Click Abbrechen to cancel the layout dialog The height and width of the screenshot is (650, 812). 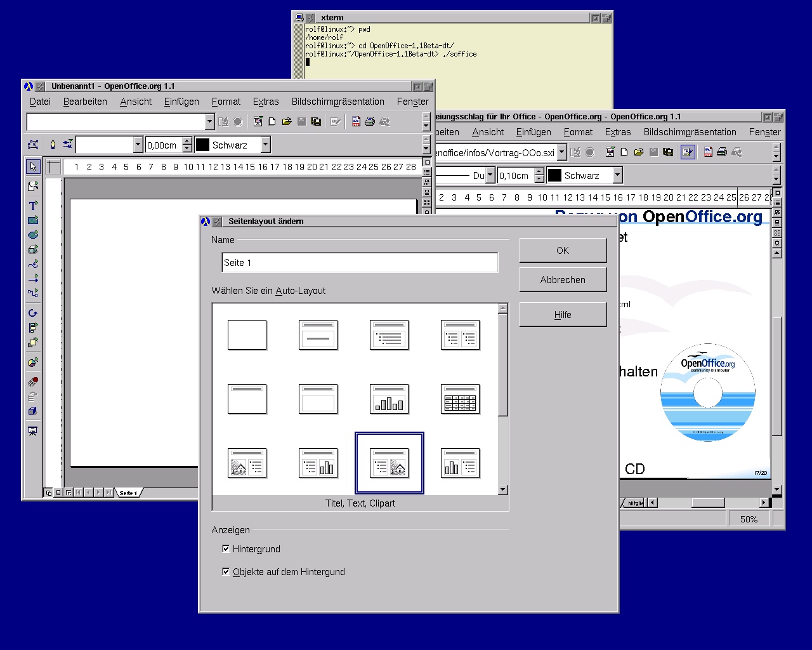click(x=563, y=279)
